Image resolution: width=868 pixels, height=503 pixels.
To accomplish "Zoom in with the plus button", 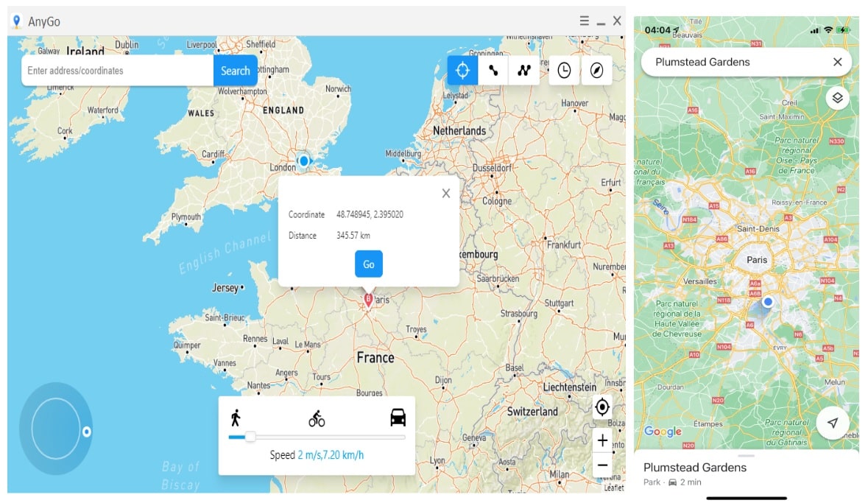I will (x=602, y=440).
